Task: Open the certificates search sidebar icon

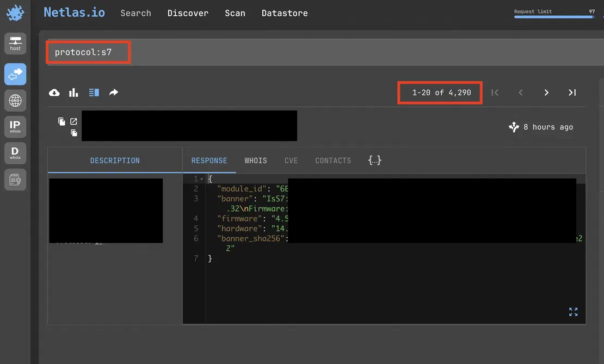Action: [x=15, y=180]
